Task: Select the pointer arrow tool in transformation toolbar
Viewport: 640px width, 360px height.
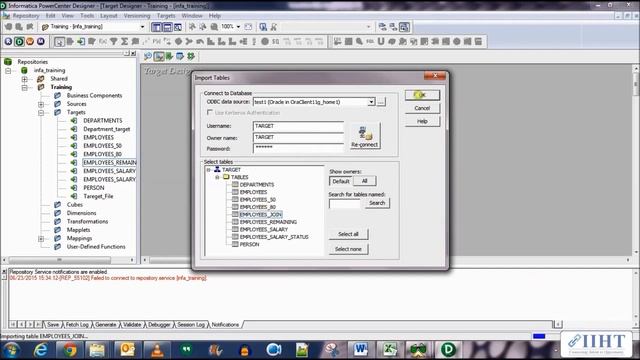Action: pos(59,42)
